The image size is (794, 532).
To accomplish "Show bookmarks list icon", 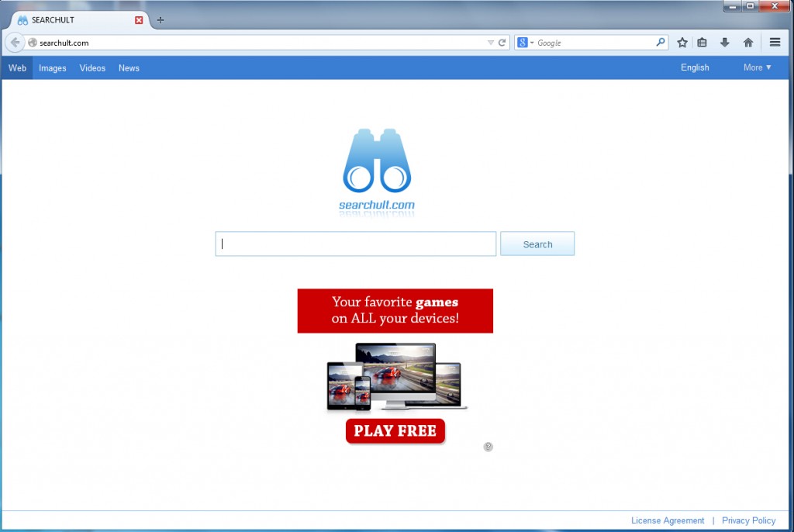I will [x=702, y=43].
